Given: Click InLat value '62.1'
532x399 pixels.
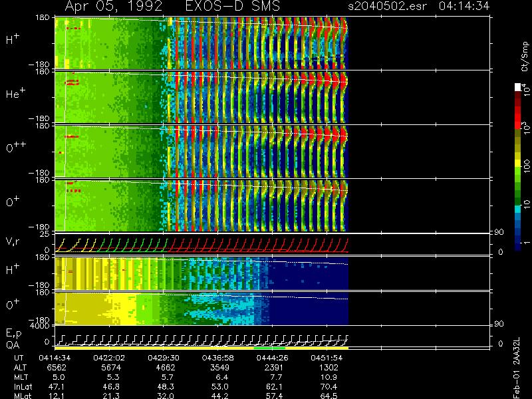Looking at the screenshot, I should (x=274, y=386).
